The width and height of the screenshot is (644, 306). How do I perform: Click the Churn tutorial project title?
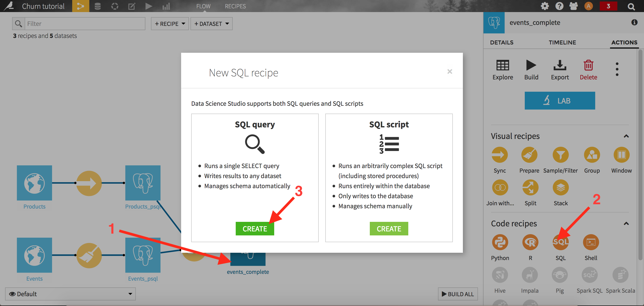[x=43, y=6]
